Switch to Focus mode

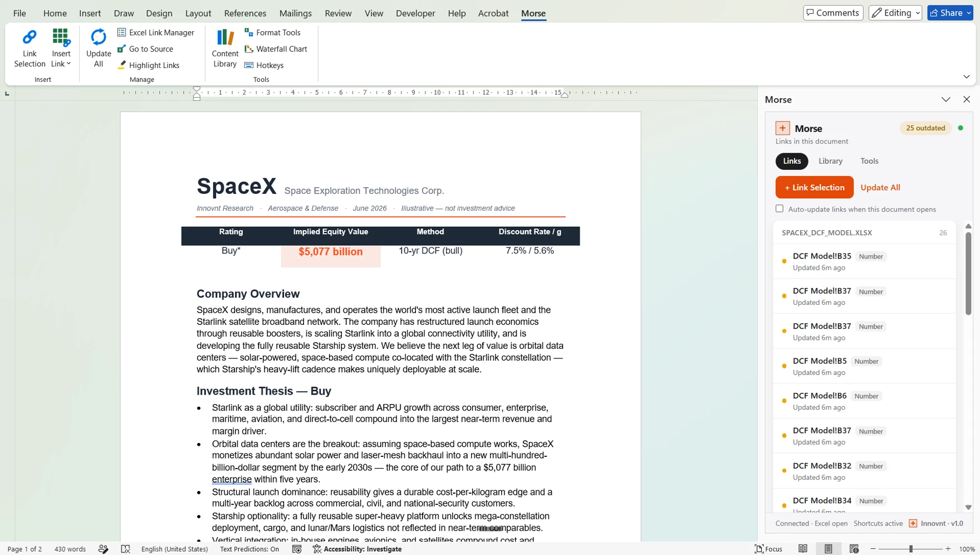768,549
